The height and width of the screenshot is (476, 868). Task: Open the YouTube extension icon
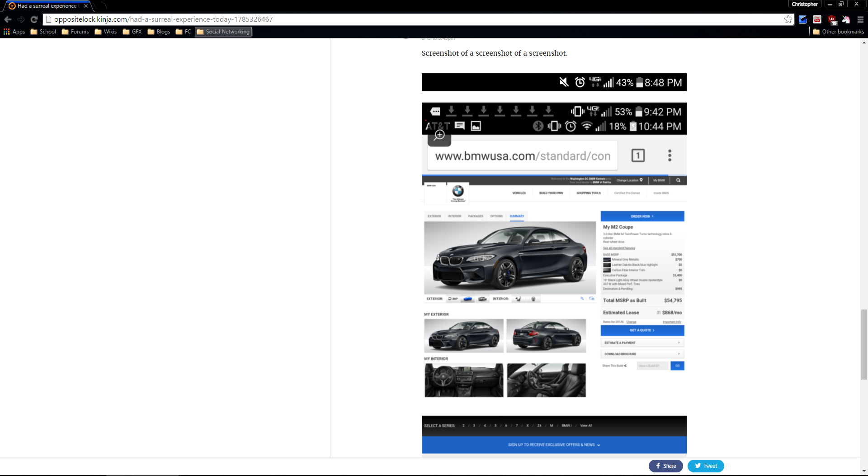pos(817,19)
